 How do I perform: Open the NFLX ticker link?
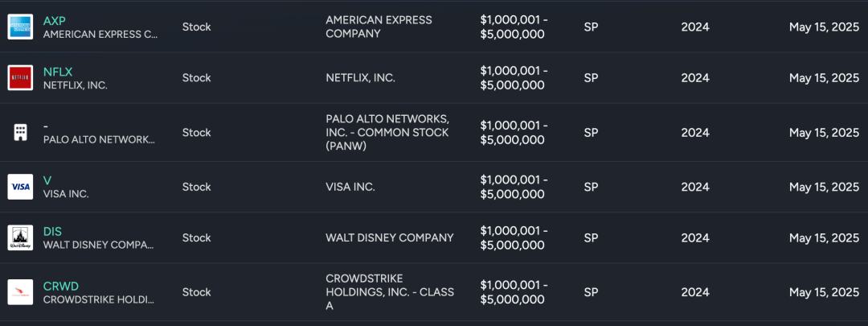pyautogui.click(x=58, y=72)
